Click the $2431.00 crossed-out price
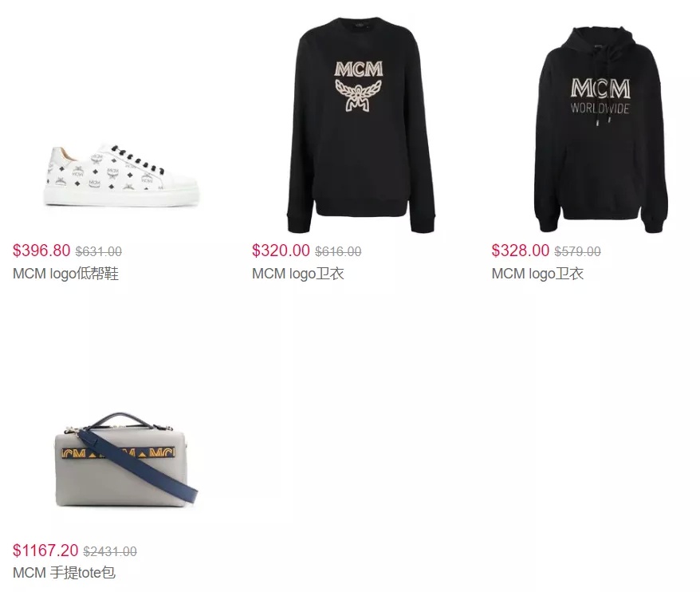This screenshot has width=700, height=592. pos(110,551)
